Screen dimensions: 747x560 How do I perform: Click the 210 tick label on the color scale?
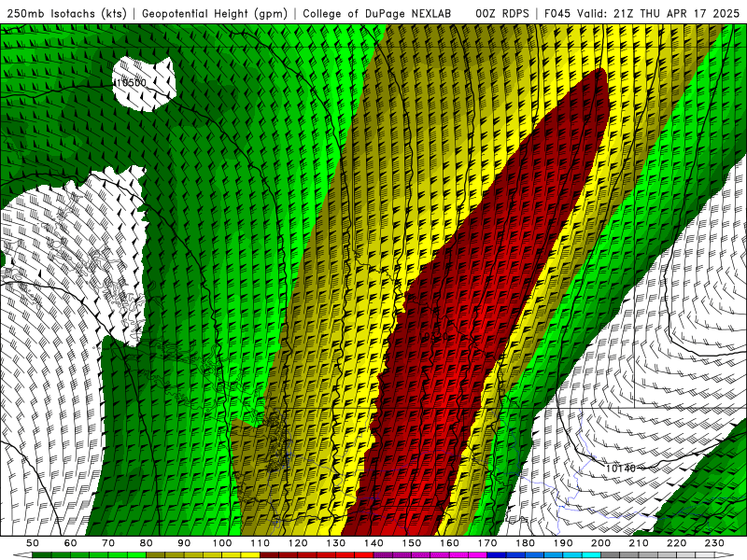pos(639,543)
